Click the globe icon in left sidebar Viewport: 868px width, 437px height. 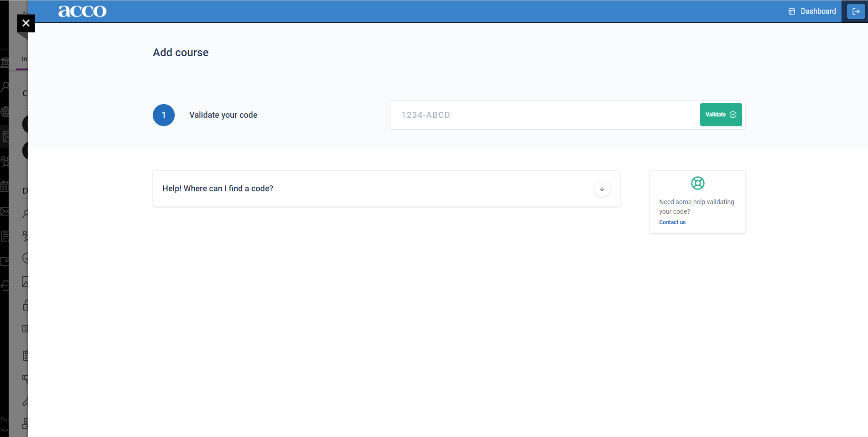click(x=5, y=111)
